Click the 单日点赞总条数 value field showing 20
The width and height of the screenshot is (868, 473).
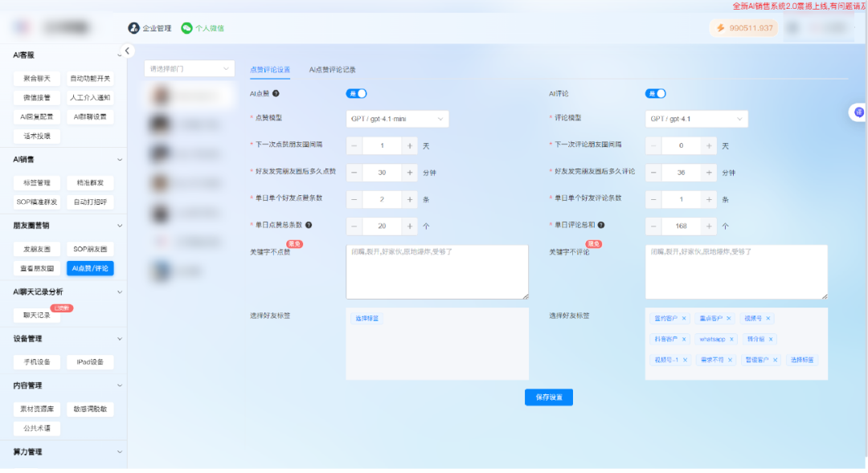382,226
